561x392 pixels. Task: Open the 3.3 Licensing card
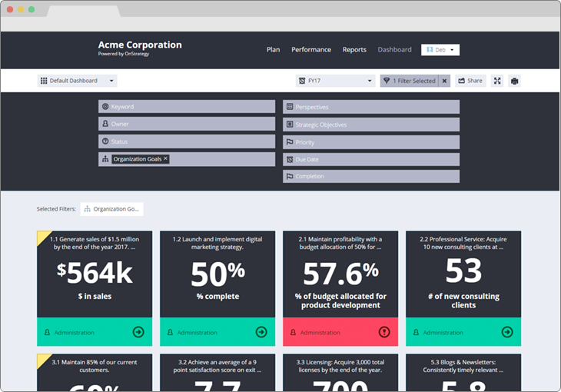tap(340, 372)
